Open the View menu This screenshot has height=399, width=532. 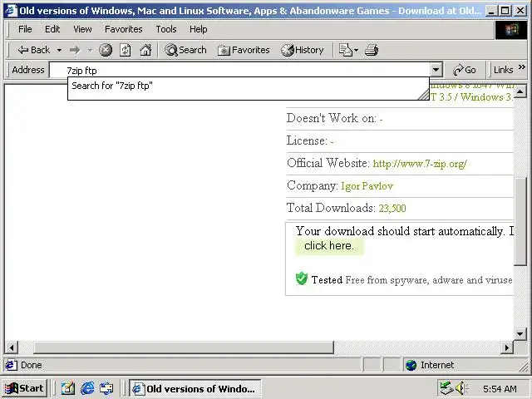click(82, 29)
